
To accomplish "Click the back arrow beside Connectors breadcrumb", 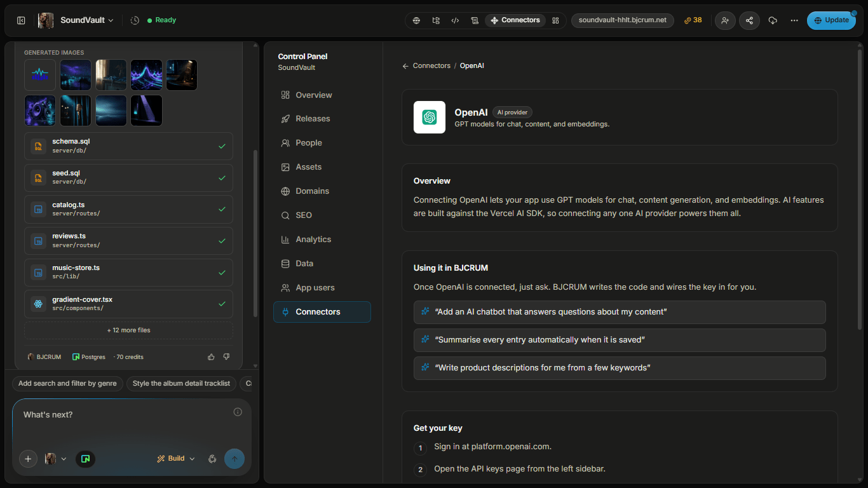I will click(x=405, y=66).
